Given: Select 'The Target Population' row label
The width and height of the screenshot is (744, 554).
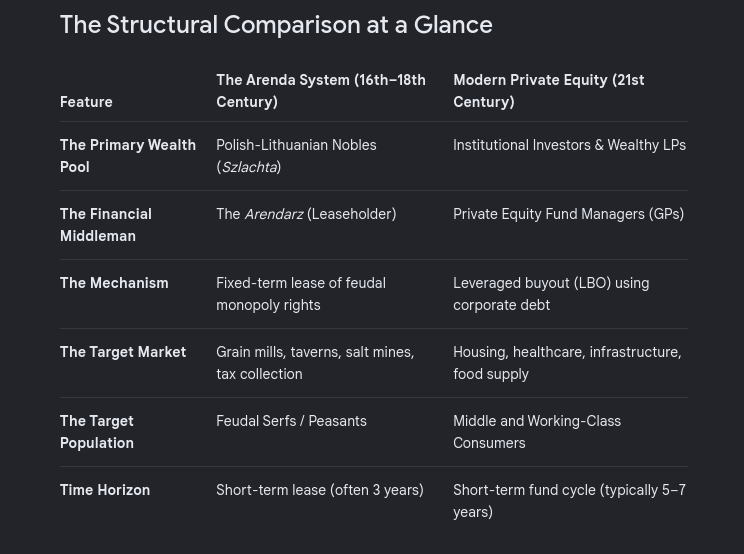Looking at the screenshot, I should coord(97,432).
